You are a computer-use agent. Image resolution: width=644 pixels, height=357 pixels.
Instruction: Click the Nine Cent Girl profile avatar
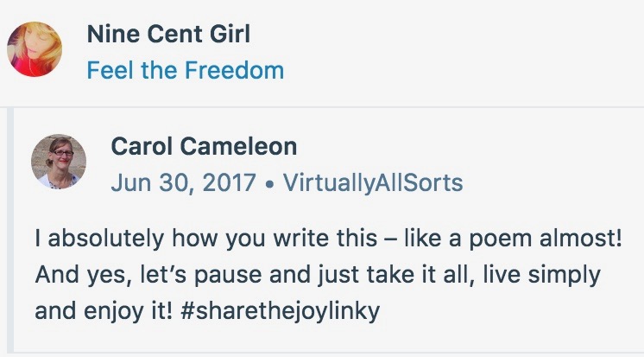point(35,49)
